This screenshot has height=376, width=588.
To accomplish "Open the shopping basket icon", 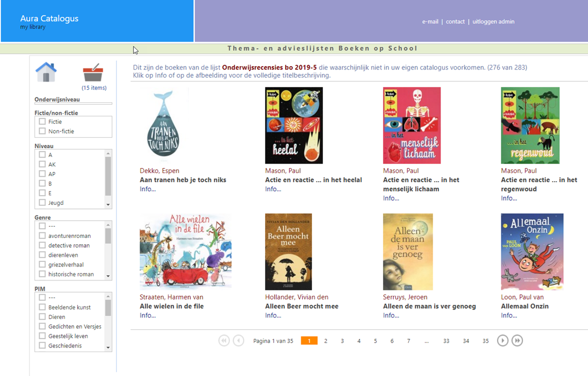I will click(x=93, y=72).
